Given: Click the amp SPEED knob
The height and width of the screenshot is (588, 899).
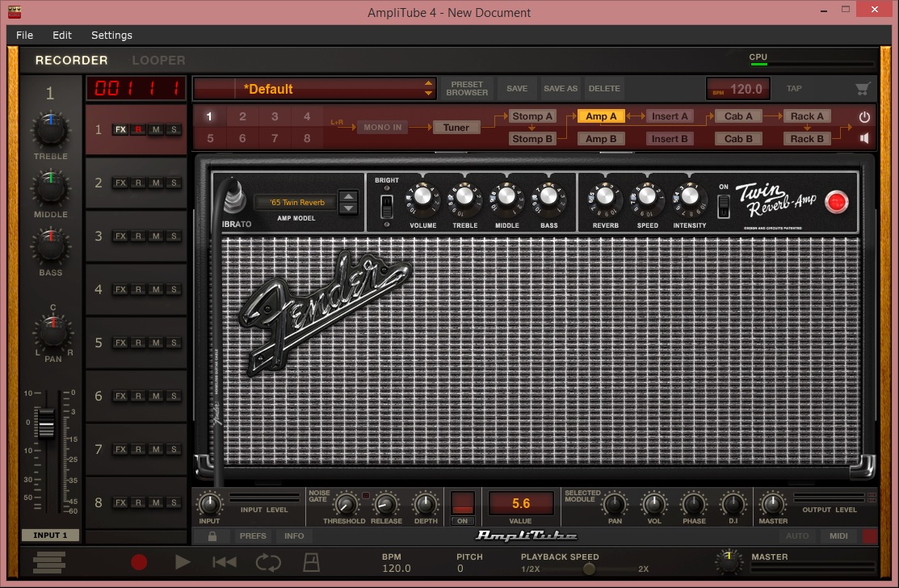Looking at the screenshot, I should pos(647,196).
